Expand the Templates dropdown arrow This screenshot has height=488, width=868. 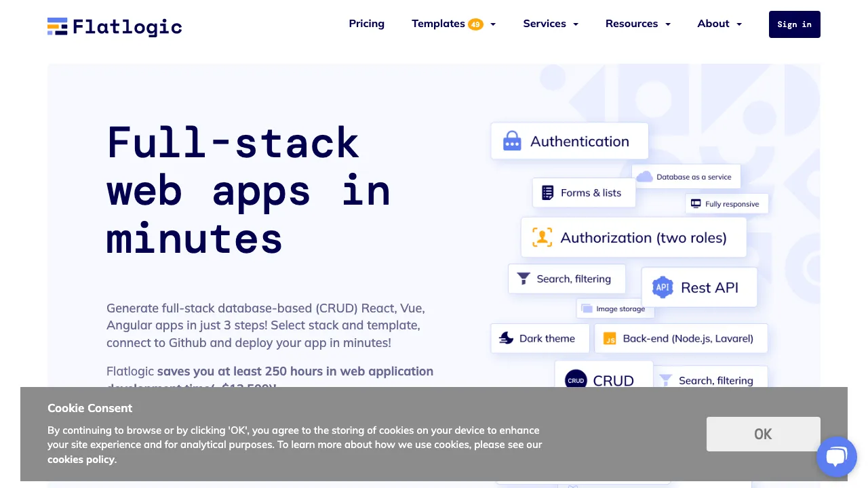tap(493, 24)
